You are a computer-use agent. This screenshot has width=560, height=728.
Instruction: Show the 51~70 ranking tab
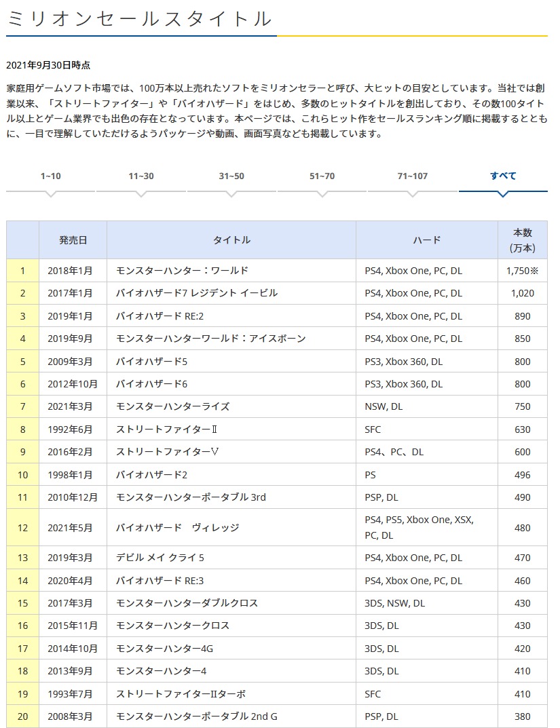[x=322, y=176]
